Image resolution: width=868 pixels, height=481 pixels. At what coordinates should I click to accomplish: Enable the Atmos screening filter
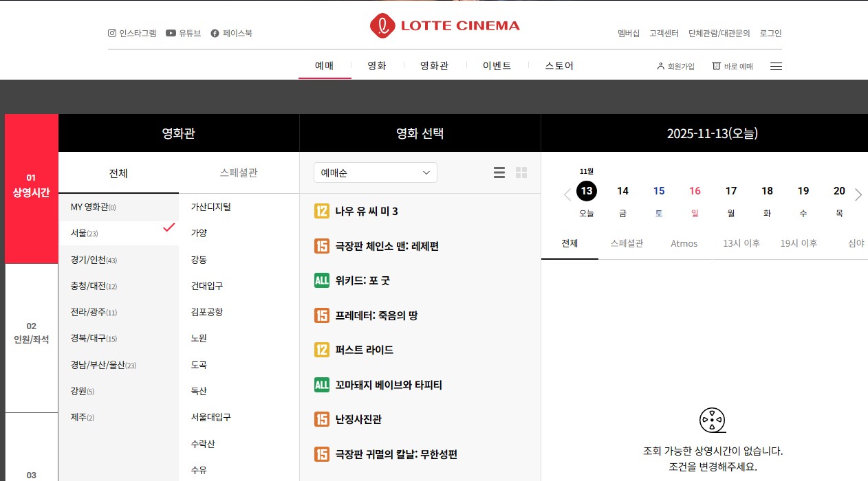[684, 243]
